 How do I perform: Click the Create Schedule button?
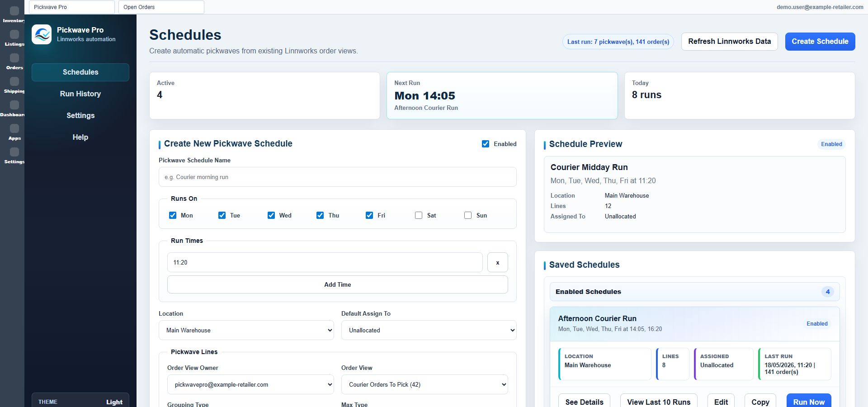click(x=820, y=42)
